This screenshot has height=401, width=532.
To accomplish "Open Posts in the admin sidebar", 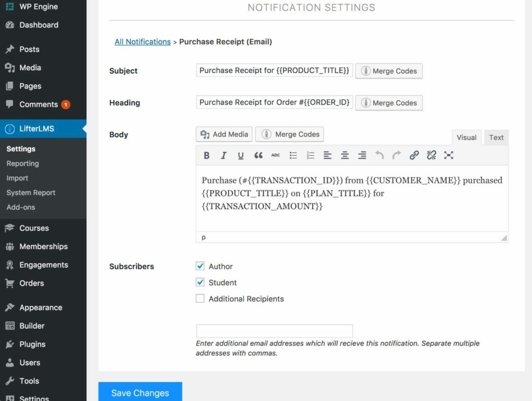I will [43, 49].
